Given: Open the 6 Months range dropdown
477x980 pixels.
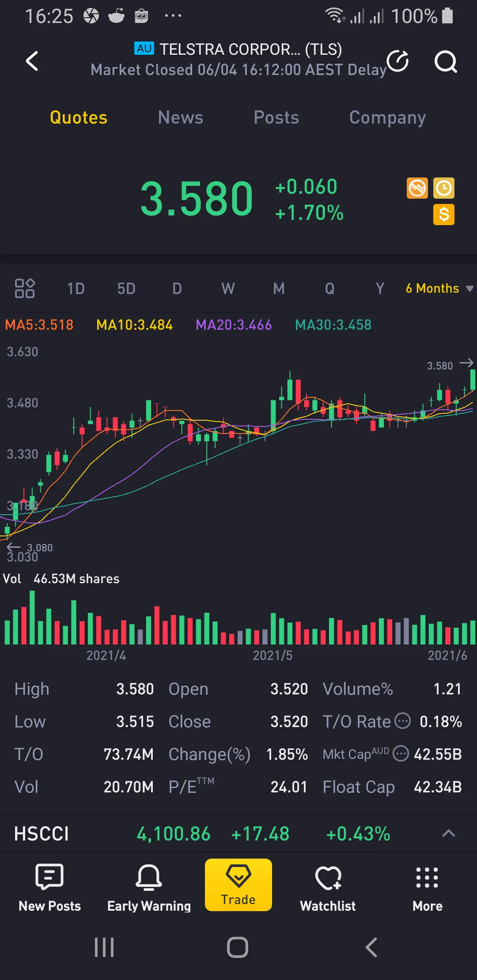Looking at the screenshot, I should tap(439, 288).
